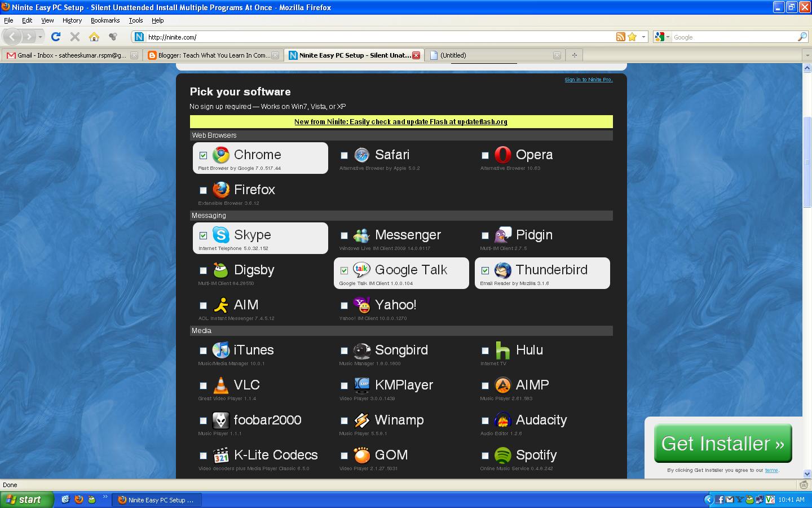
Task: Click the Chrome browser icon
Action: coord(220,155)
